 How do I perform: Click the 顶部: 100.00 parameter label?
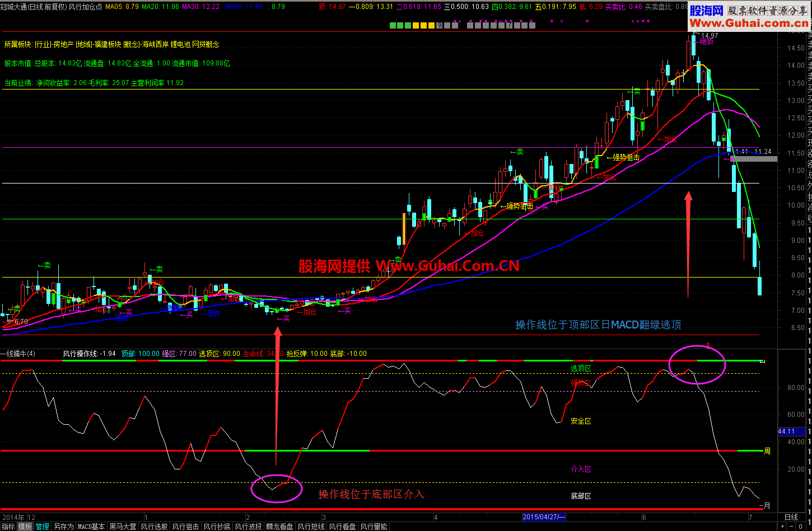coord(140,354)
